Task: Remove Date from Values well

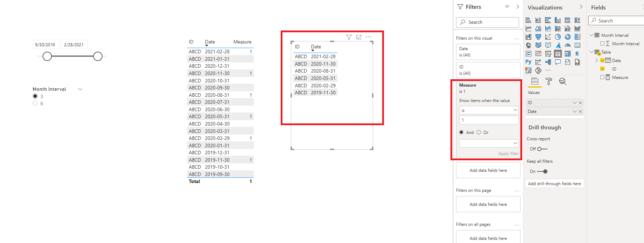Action: pos(580,112)
